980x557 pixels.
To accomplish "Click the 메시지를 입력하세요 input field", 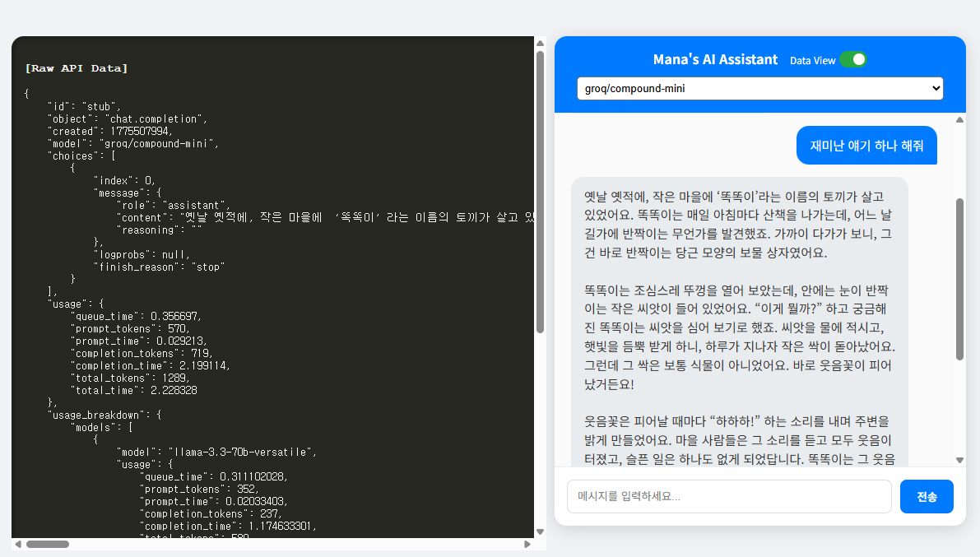I will click(729, 496).
